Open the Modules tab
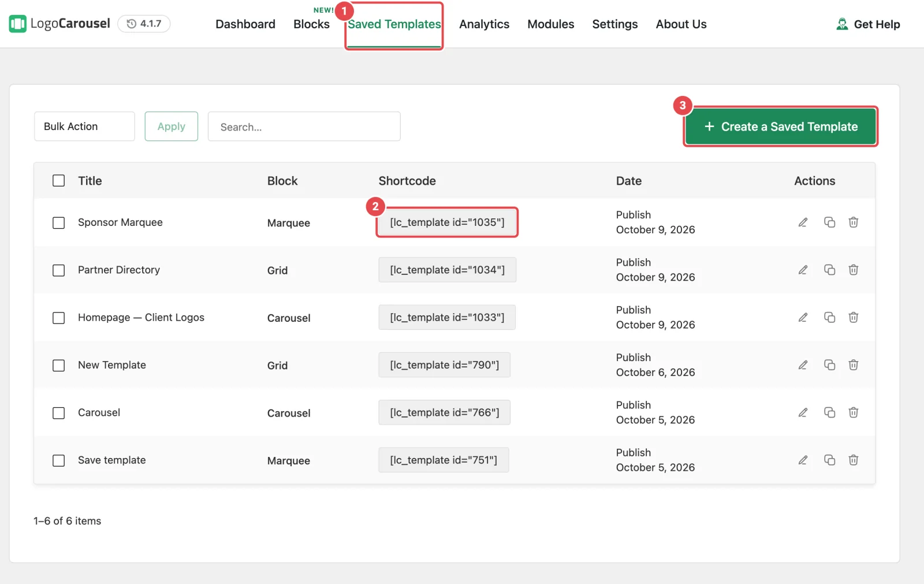Image resolution: width=924 pixels, height=584 pixels. pyautogui.click(x=551, y=24)
